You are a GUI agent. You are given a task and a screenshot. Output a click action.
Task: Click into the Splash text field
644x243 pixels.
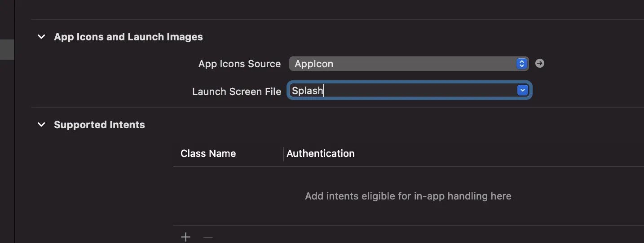[400, 91]
